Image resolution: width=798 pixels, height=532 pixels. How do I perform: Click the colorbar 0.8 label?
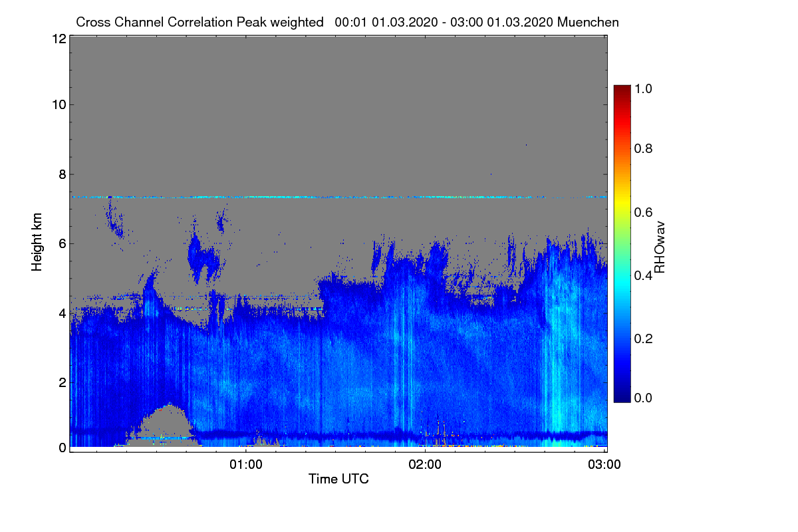[647, 148]
